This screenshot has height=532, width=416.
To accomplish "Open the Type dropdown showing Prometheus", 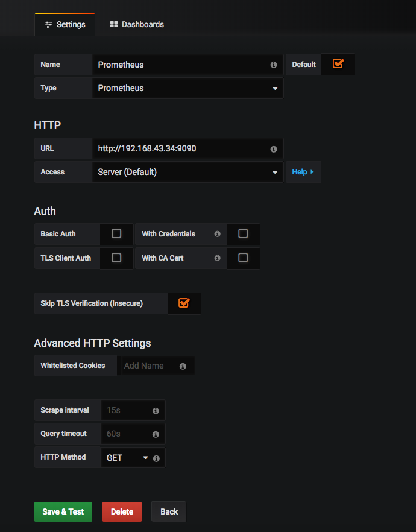I will (x=188, y=88).
